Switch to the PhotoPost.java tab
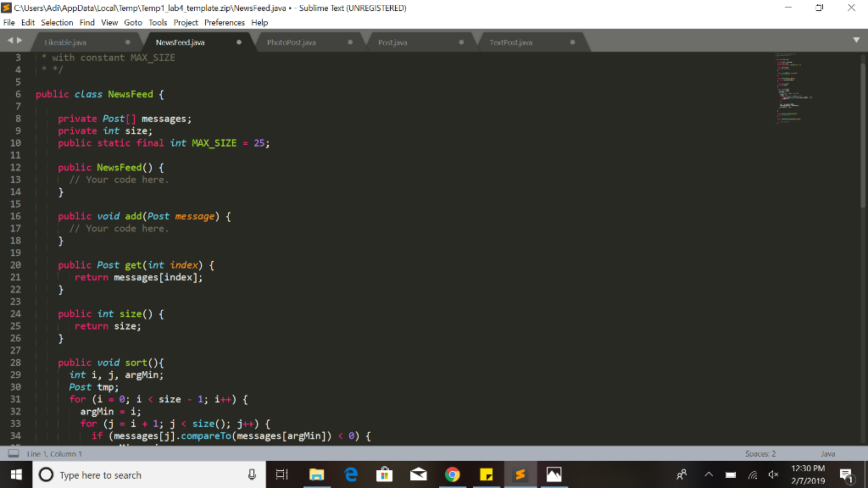868x488 pixels. pyautogui.click(x=292, y=42)
